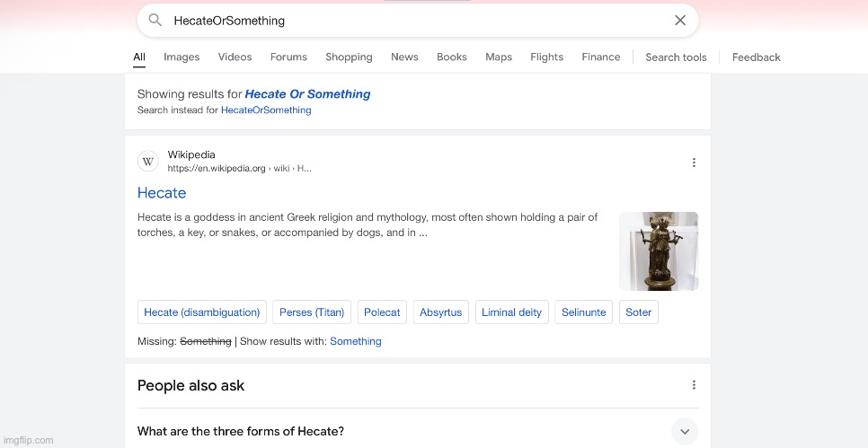The height and width of the screenshot is (448, 868).
Task: Open Search tools options
Action: [676, 57]
